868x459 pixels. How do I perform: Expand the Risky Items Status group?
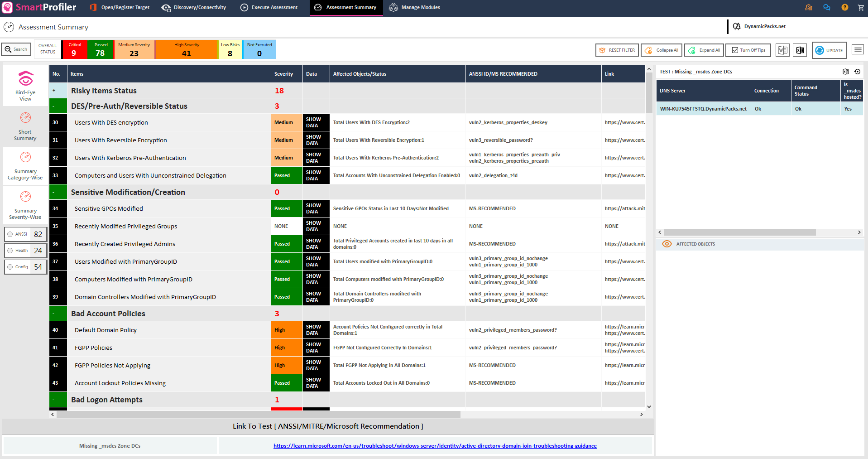pos(54,91)
